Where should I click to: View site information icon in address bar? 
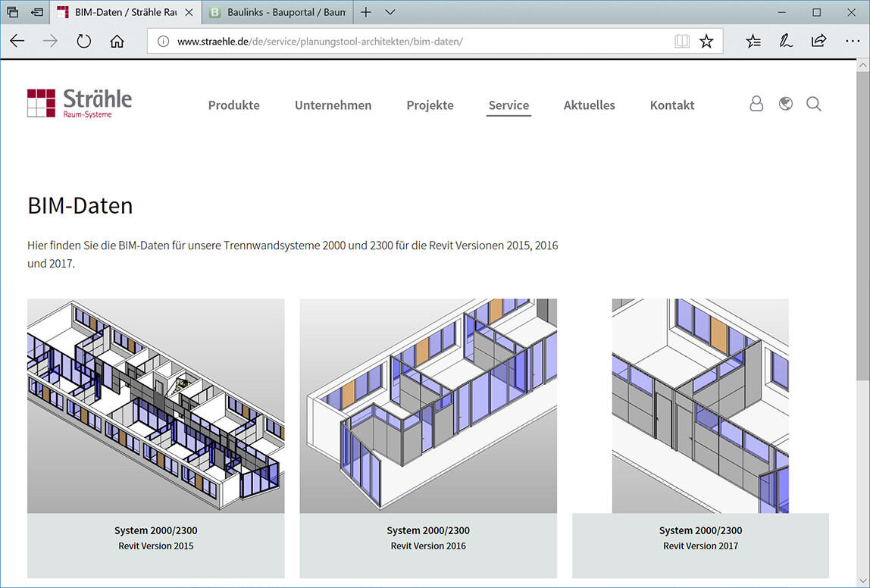pyautogui.click(x=163, y=41)
